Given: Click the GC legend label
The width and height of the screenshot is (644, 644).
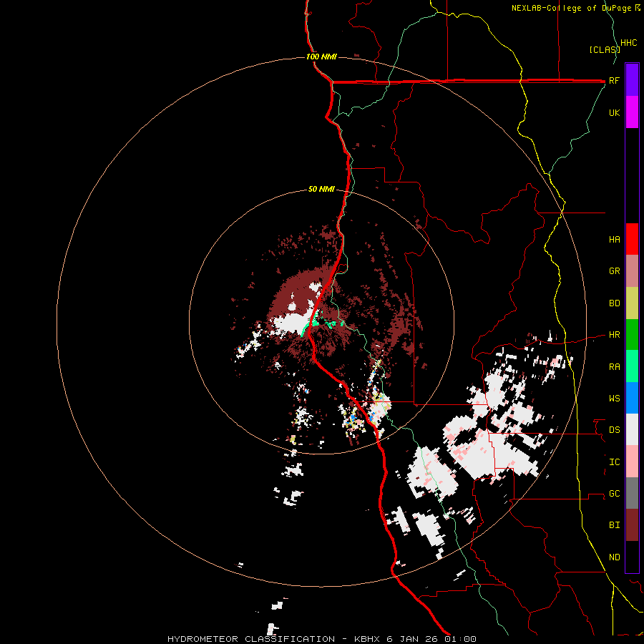Looking at the screenshot, I should point(614,493).
